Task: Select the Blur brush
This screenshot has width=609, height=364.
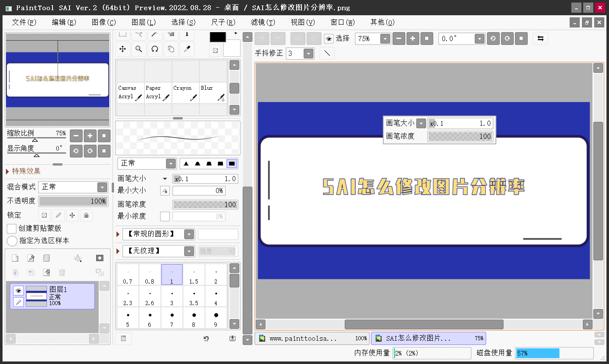Action: click(x=213, y=92)
